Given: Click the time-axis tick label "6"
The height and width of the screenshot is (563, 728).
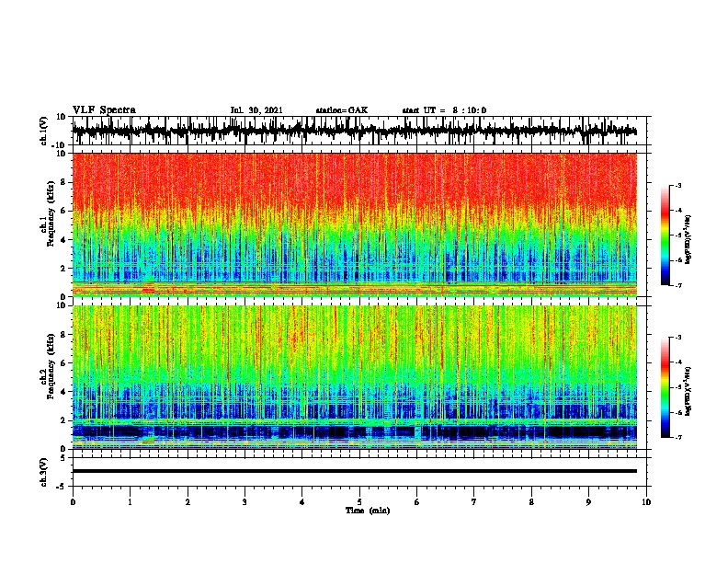Looking at the screenshot, I should (417, 502).
